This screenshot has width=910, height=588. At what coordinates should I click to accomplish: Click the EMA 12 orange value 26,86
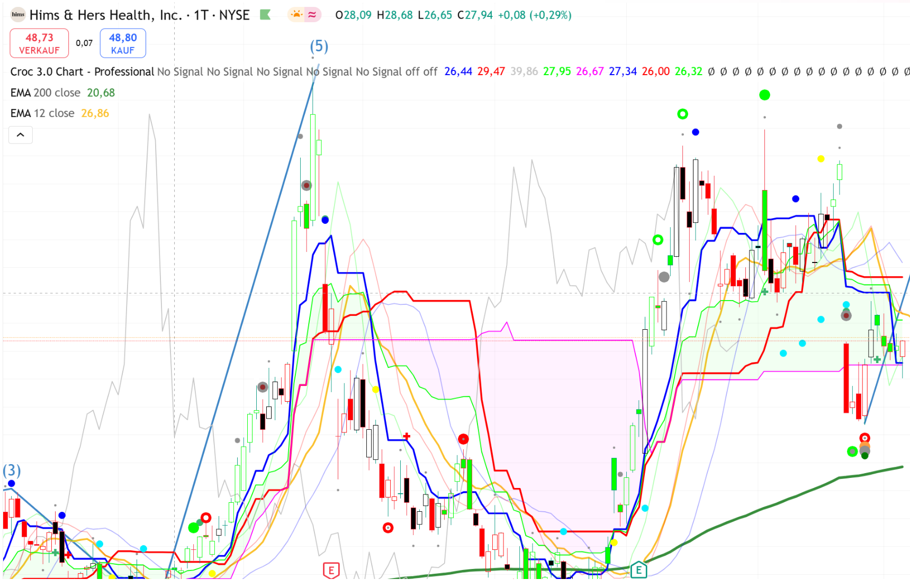click(x=95, y=113)
